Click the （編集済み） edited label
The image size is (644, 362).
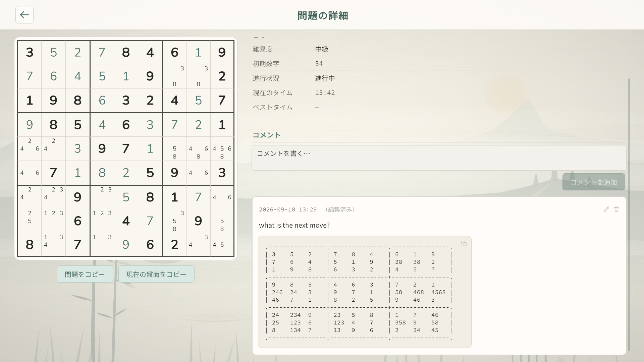(340, 209)
